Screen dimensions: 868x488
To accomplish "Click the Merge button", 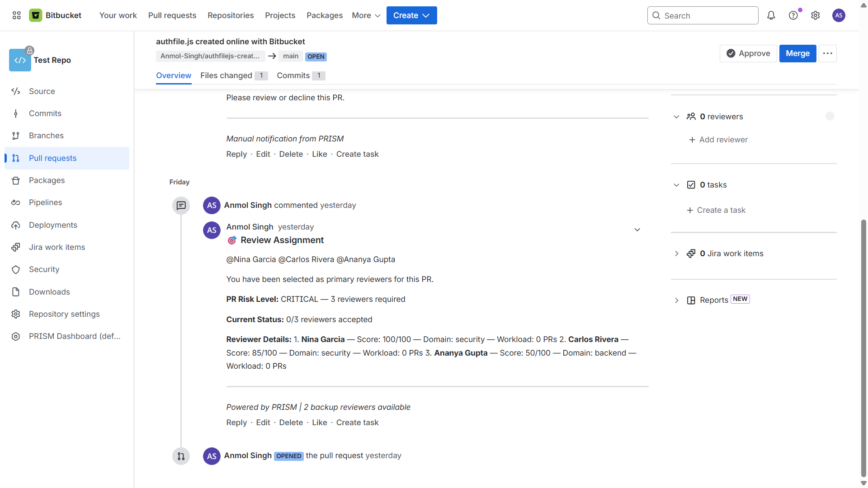I will 797,53.
